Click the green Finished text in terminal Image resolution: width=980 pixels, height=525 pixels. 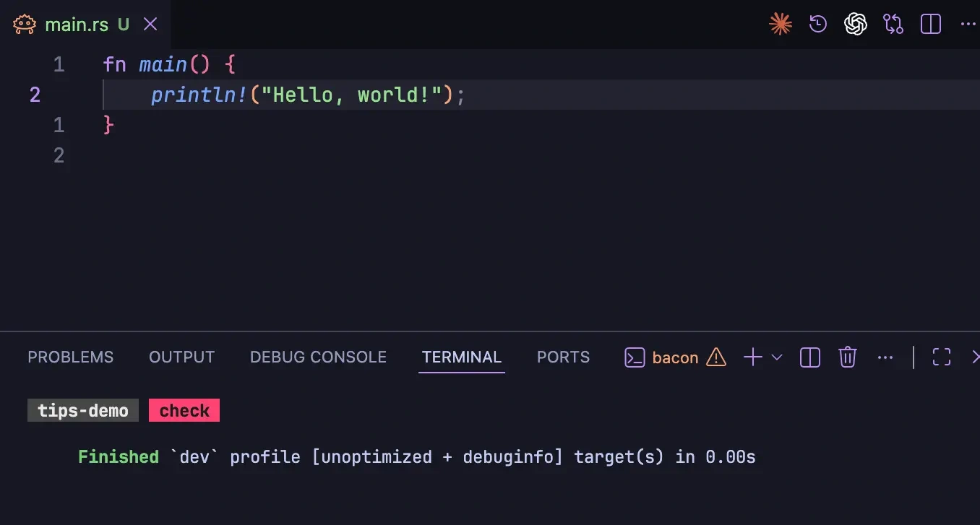[119, 457]
